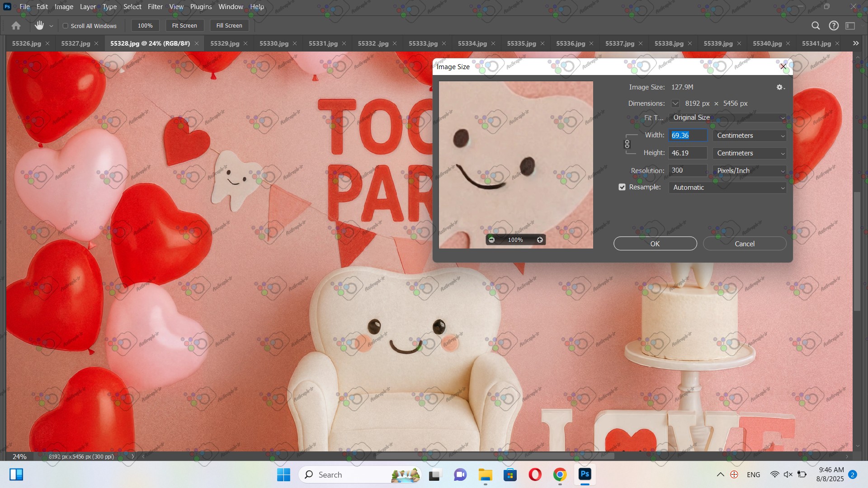Switch to the 55340.jpg tab

click(x=767, y=43)
